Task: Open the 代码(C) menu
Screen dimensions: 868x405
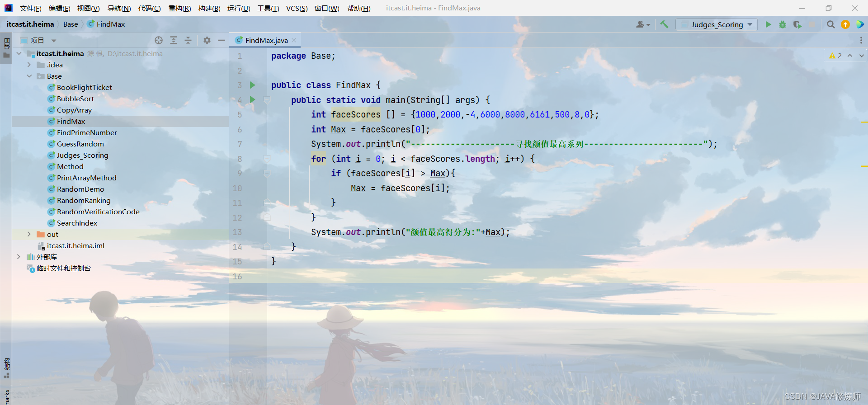Action: click(x=149, y=8)
